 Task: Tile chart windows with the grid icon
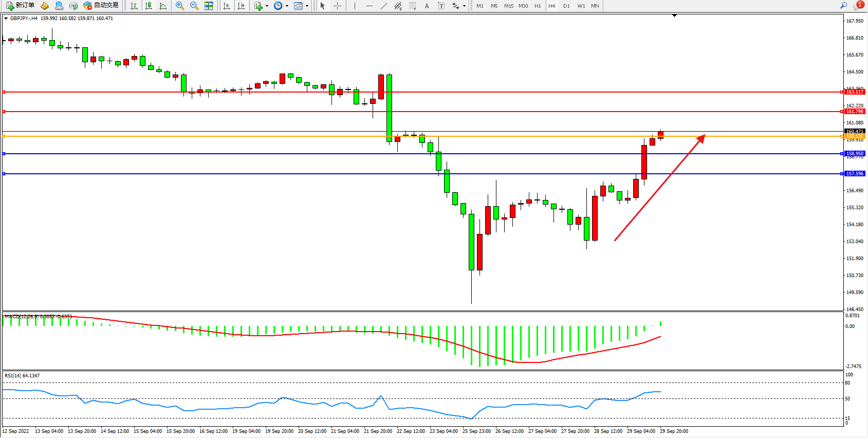[209, 6]
